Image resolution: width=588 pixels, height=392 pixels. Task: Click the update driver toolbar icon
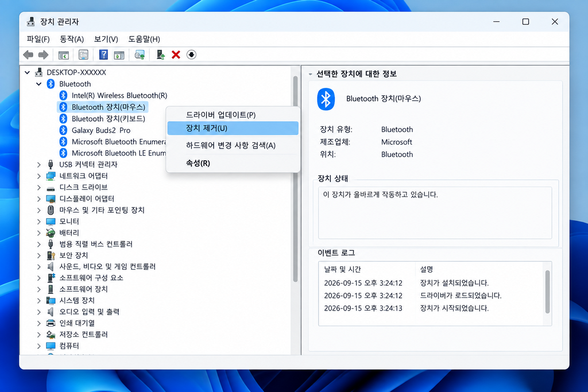pos(161,55)
